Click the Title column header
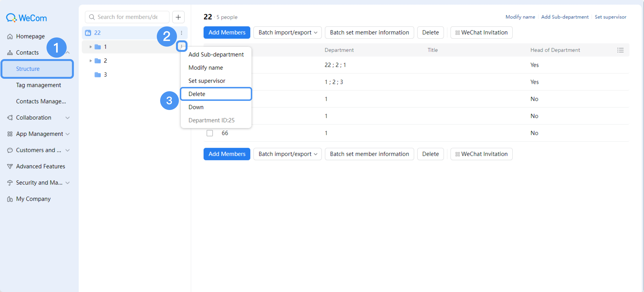Screen dimensions: 644x292 point(433,50)
